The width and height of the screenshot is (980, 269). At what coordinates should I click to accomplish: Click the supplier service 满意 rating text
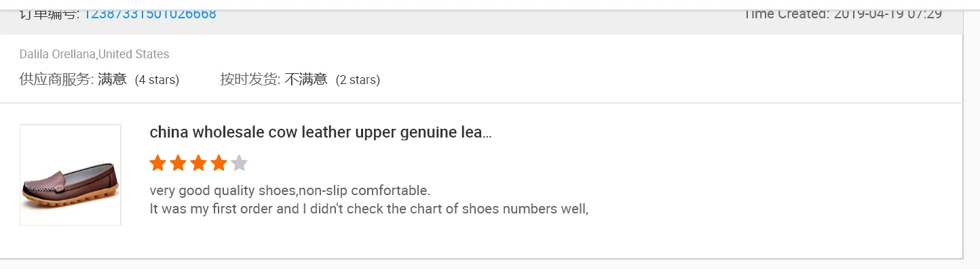tap(112, 79)
